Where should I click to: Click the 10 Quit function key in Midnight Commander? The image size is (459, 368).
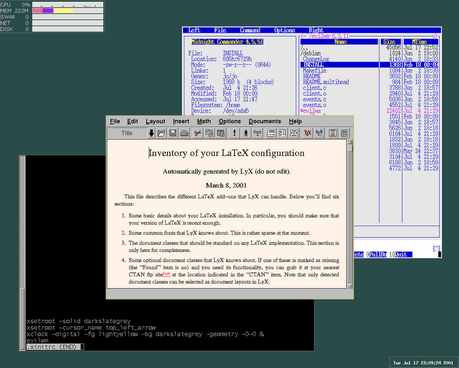tap(401, 254)
